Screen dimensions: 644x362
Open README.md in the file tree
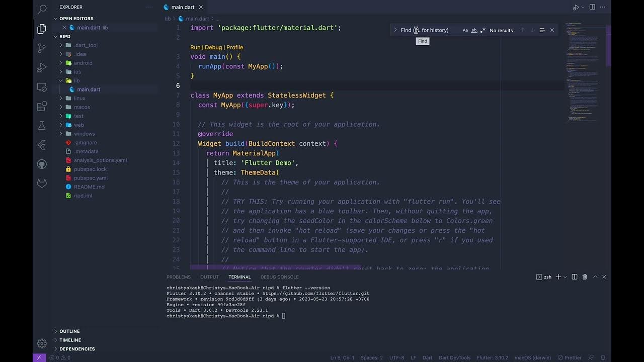pos(89,187)
